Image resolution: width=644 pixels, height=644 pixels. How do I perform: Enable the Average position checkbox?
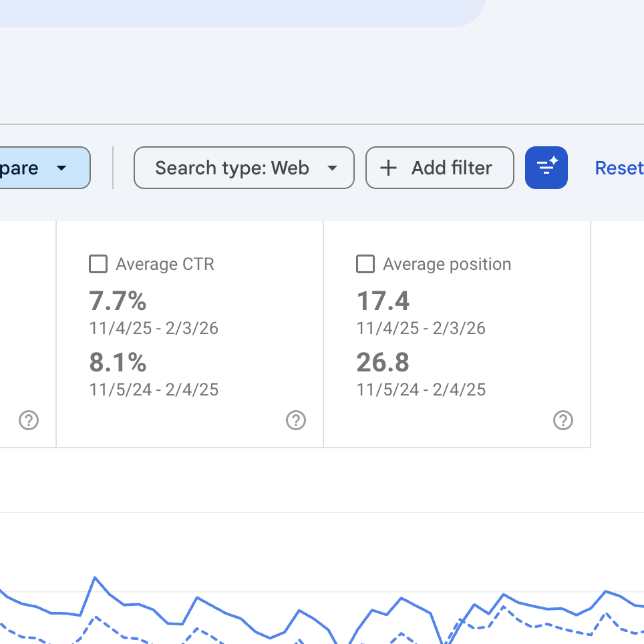point(365,265)
